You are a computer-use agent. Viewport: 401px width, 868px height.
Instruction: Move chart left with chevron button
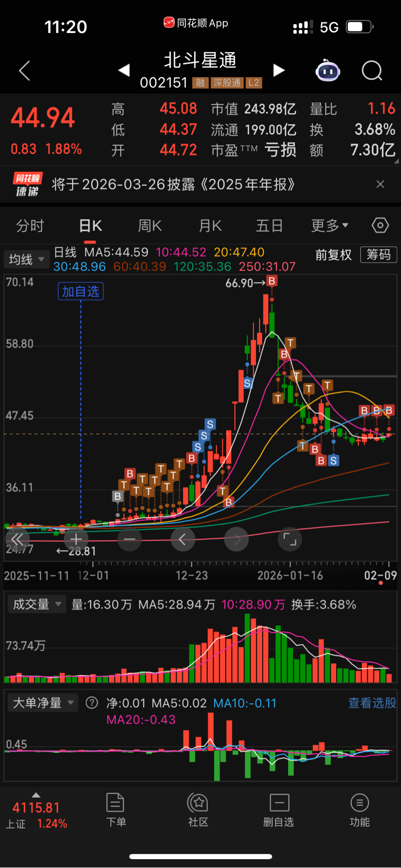point(183,539)
